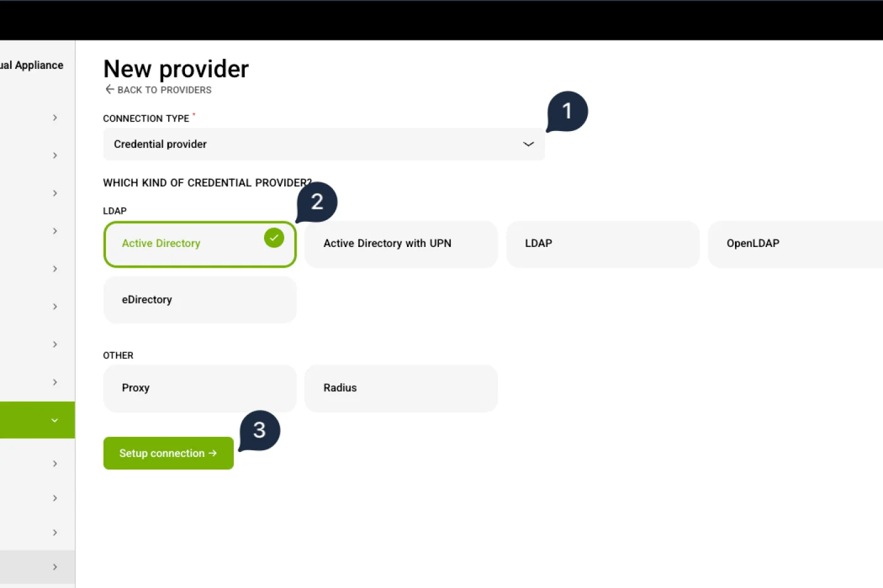Click the green checkmark icon on Active Directory
Screen dimensions: 883x588
(274, 238)
